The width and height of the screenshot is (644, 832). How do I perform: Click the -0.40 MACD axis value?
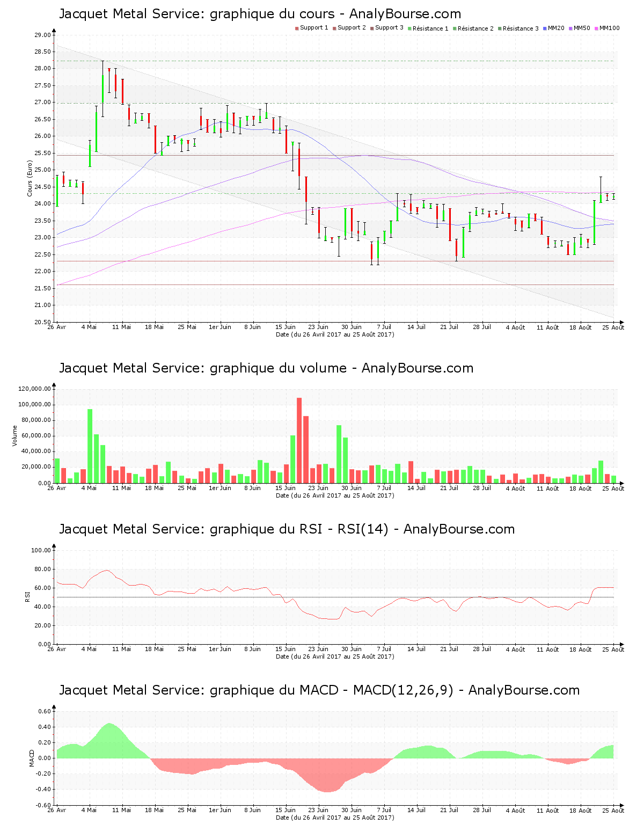pyautogui.click(x=43, y=790)
